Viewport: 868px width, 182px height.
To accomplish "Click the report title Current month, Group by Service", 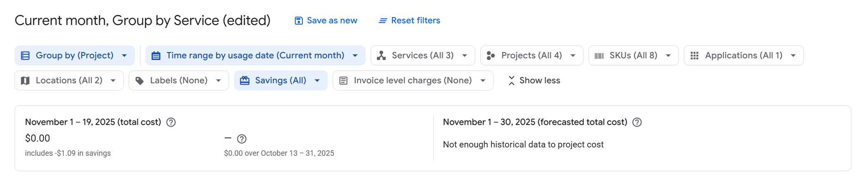I will [142, 20].
